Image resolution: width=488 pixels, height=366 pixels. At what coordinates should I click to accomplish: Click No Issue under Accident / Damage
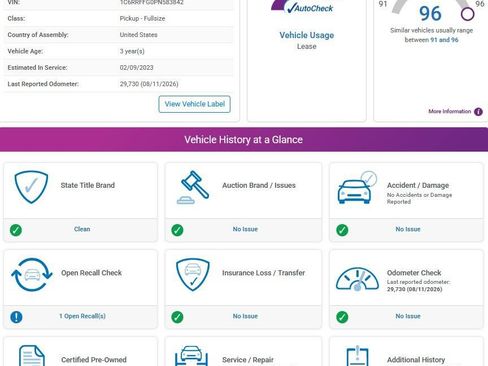click(408, 229)
